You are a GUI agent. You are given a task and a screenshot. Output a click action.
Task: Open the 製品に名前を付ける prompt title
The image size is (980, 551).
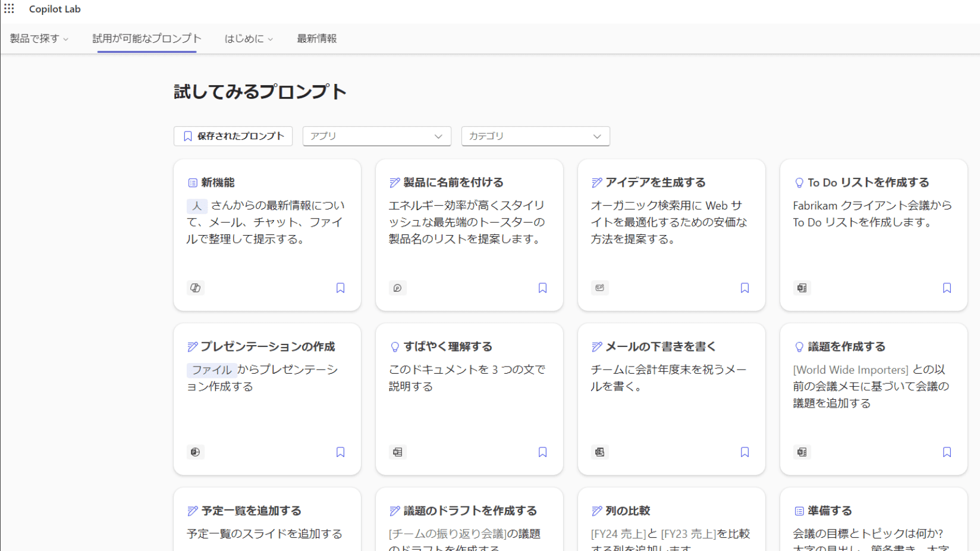[453, 183]
